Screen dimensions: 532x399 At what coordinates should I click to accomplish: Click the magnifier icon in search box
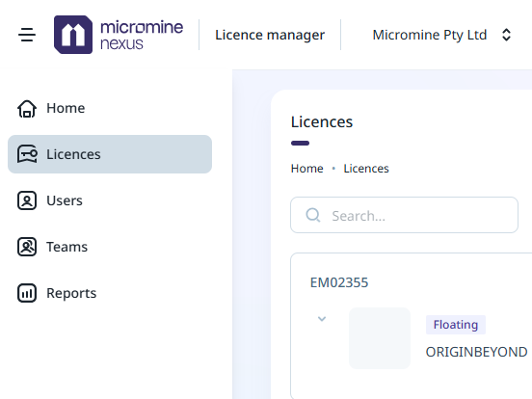[313, 215]
